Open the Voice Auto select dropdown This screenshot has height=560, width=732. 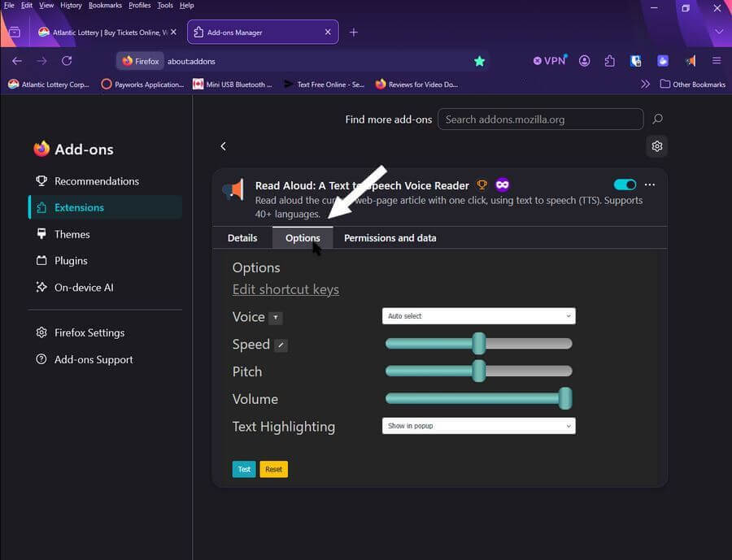click(x=478, y=316)
